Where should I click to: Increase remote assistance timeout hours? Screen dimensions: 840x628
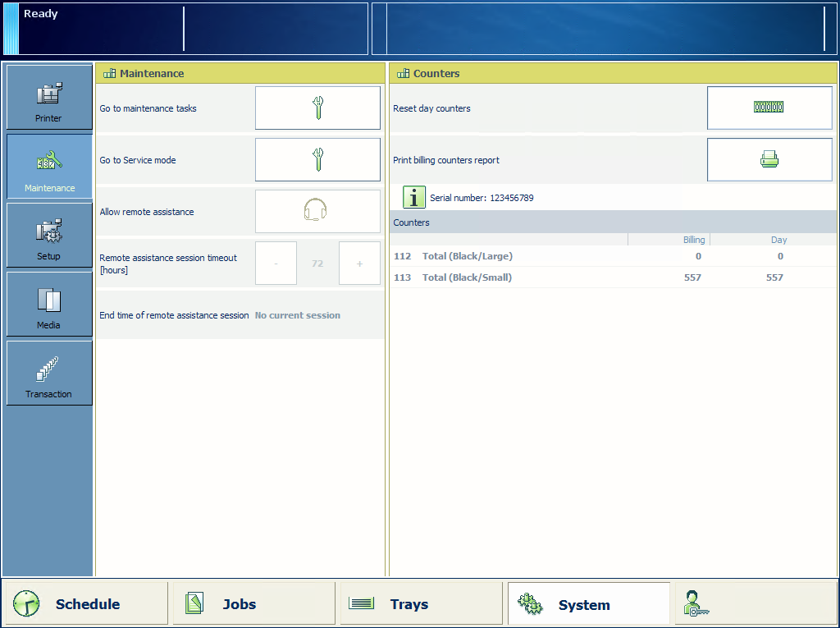coord(359,264)
